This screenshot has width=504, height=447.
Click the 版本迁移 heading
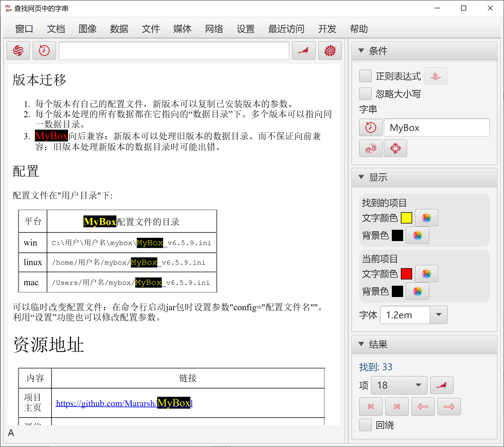click(39, 80)
